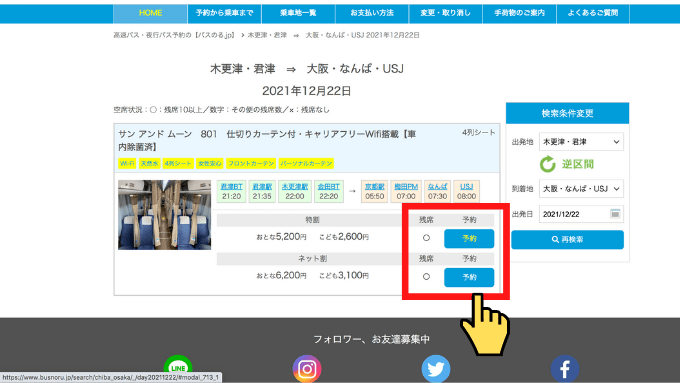Click the green 逆区間 reverse-route icon
Screen dimensions: 680x383
pyautogui.click(x=548, y=164)
